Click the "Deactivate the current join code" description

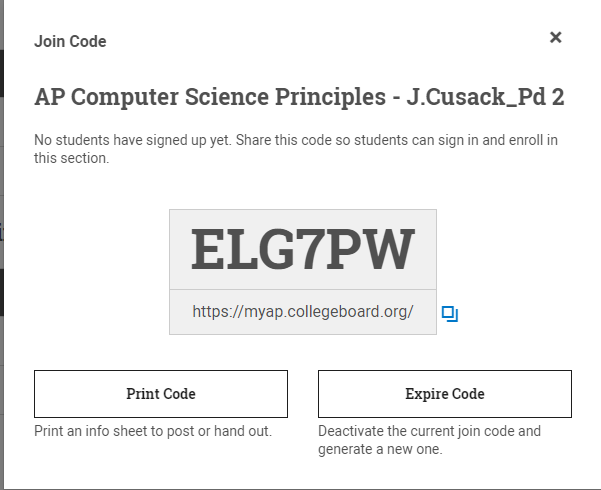429,431
